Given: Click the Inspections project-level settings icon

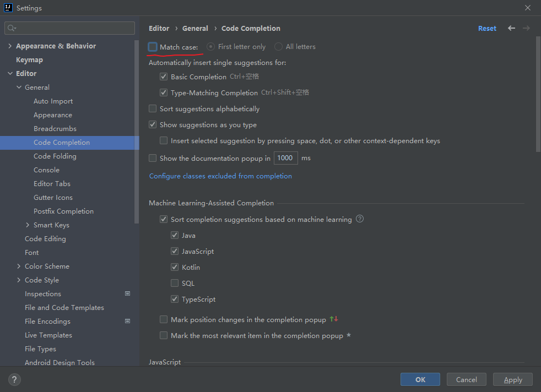Looking at the screenshot, I should tap(128, 293).
